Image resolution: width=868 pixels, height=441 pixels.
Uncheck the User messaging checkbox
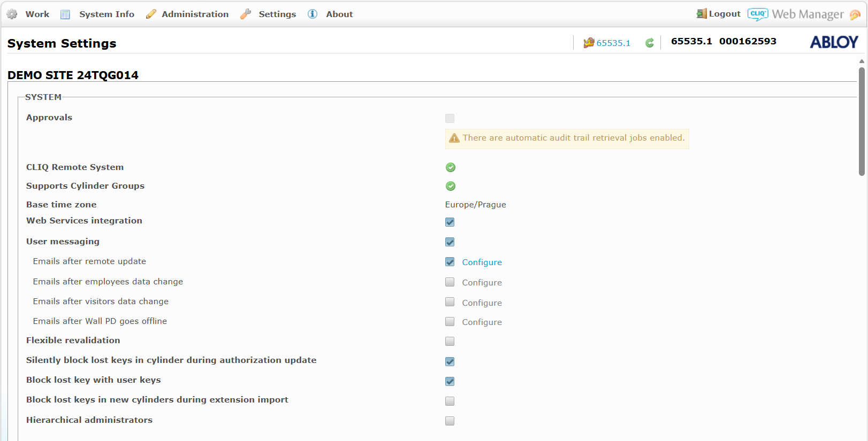click(x=450, y=242)
